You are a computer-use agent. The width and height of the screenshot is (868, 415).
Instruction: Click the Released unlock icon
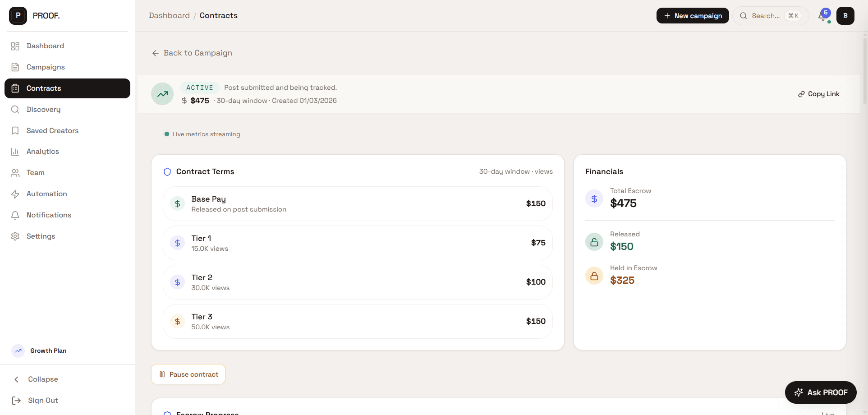tap(594, 242)
